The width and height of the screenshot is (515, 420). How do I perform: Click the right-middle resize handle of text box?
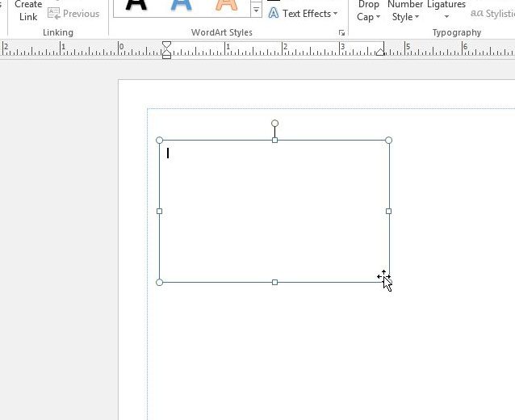click(389, 212)
